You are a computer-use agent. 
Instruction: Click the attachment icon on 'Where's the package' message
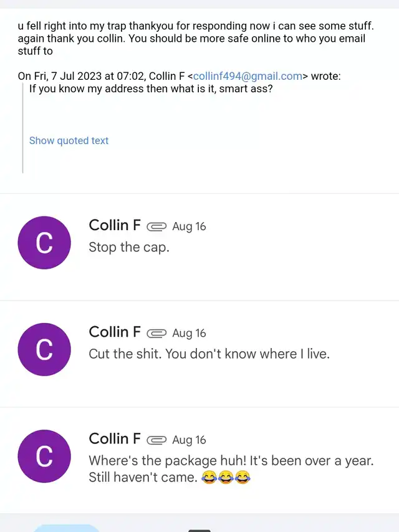(156, 440)
